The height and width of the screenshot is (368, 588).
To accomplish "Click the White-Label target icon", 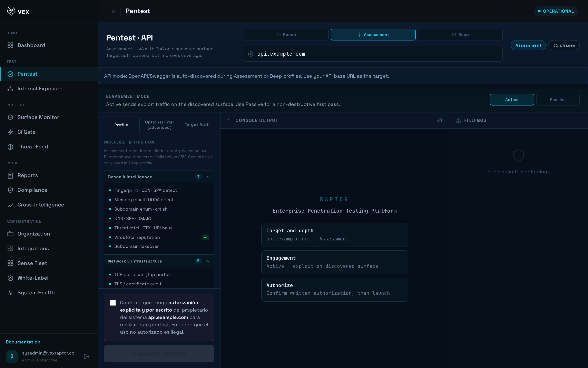I will (10, 278).
